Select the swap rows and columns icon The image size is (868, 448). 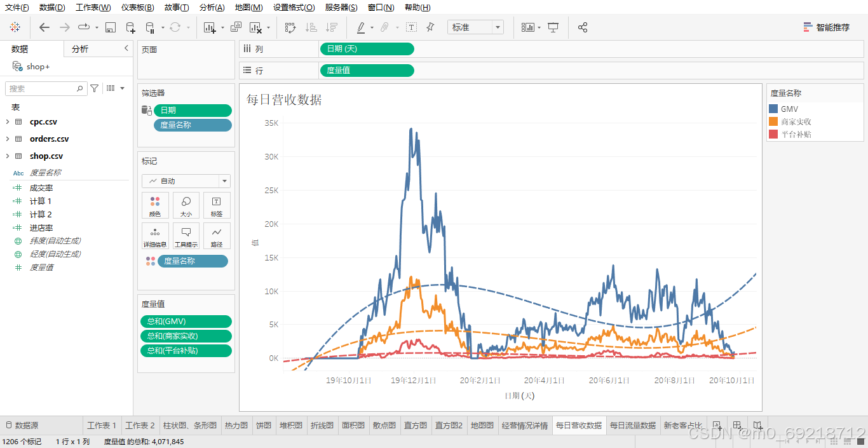[289, 27]
